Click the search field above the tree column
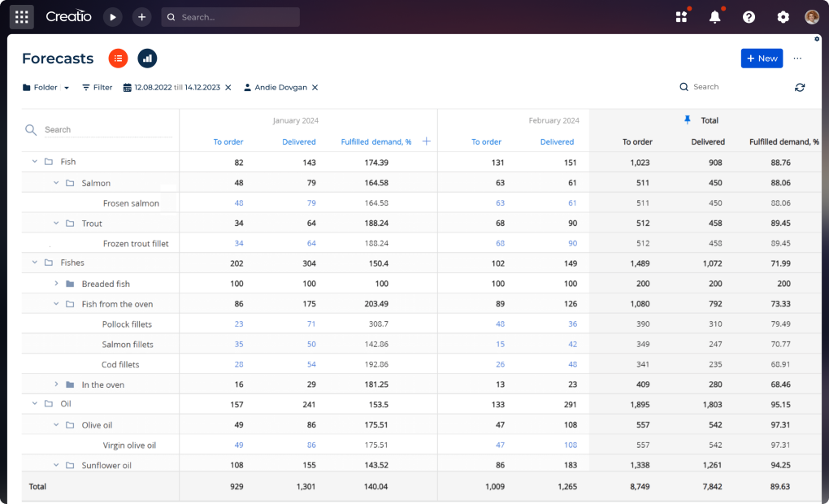 pyautogui.click(x=106, y=130)
